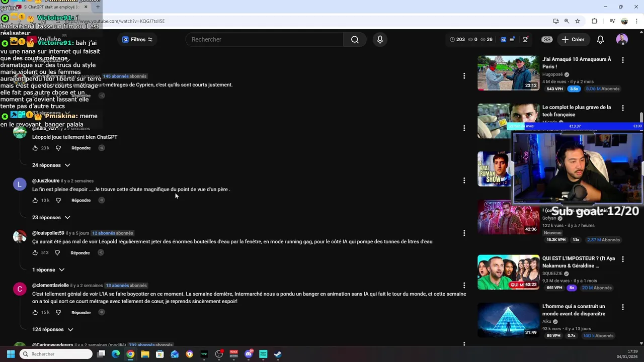Dislike the 'Léopold joue tellement bien ChatGPT' comment
This screenshot has height=362, width=644.
[x=58, y=148]
